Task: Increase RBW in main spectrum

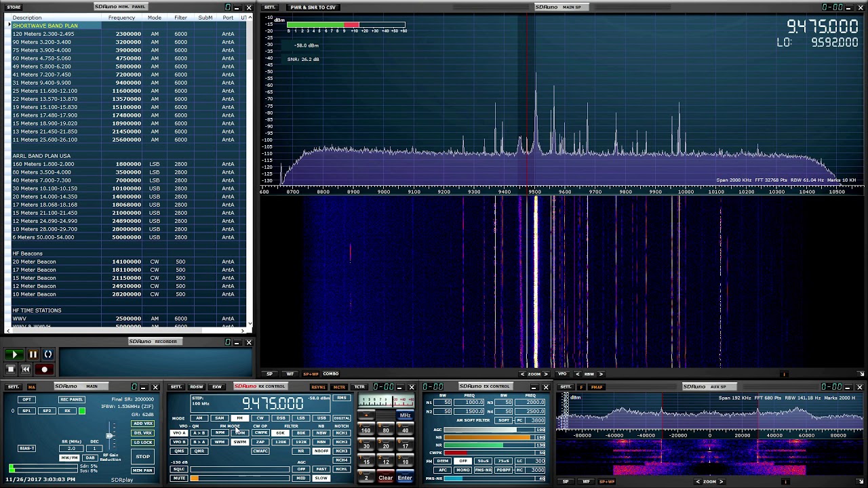Action: coord(601,374)
